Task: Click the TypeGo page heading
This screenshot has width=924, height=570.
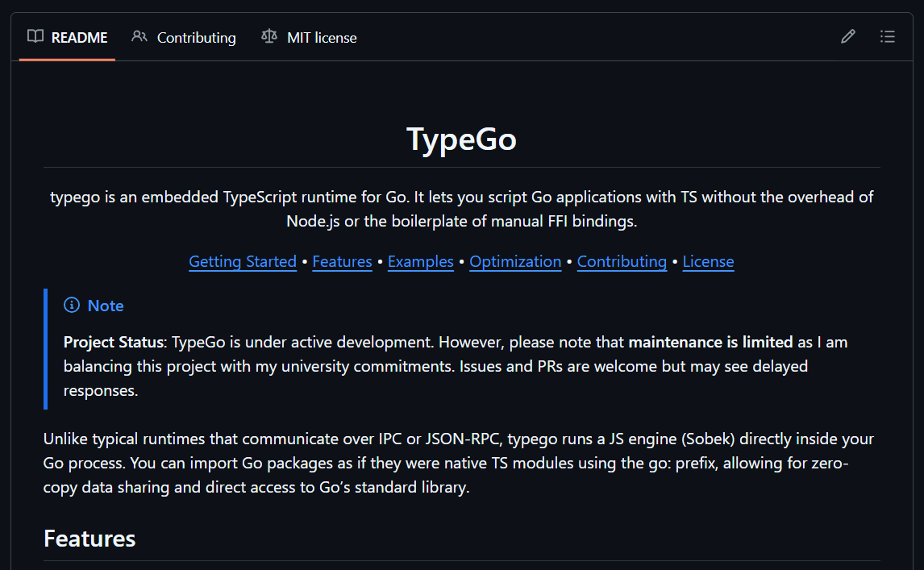Action: pos(461,139)
